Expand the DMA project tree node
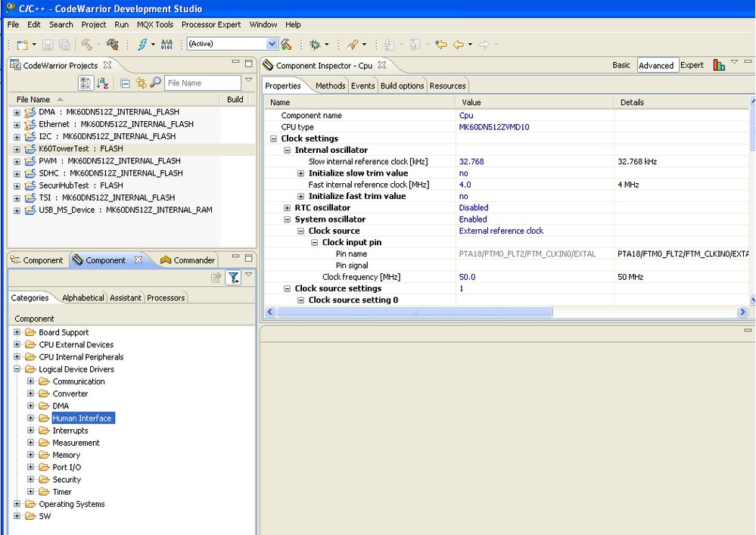The image size is (756, 535). 17,112
